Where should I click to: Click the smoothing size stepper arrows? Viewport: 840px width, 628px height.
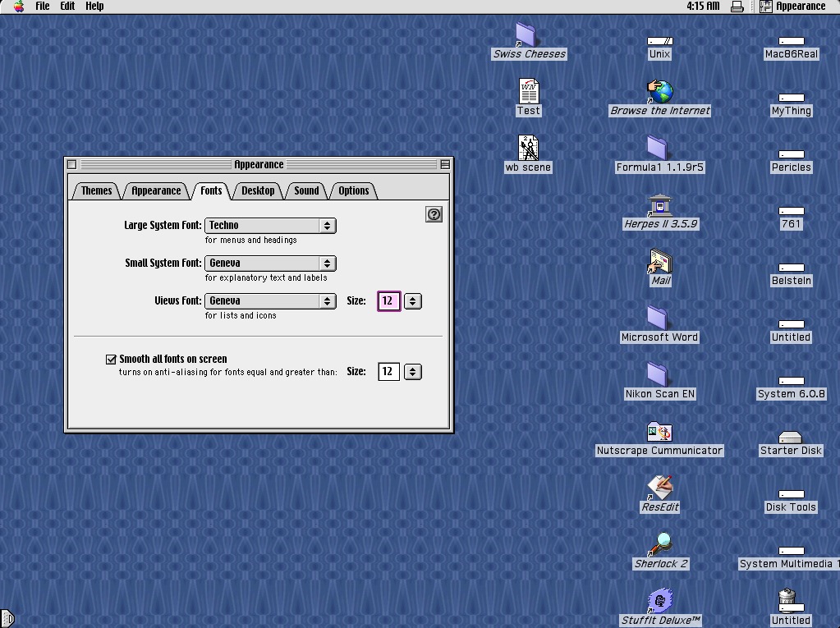click(x=412, y=372)
